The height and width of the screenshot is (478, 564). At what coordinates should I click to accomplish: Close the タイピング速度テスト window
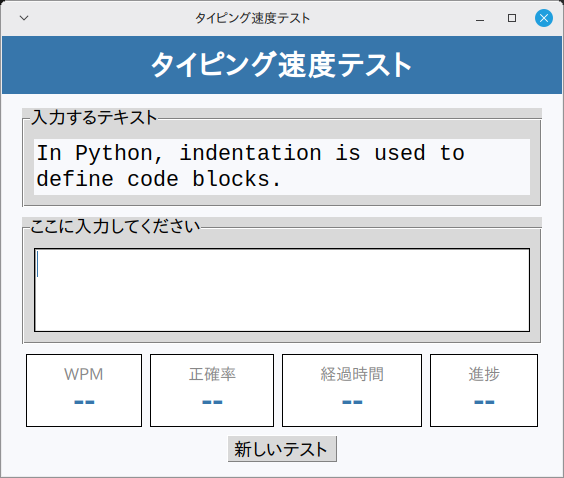544,18
